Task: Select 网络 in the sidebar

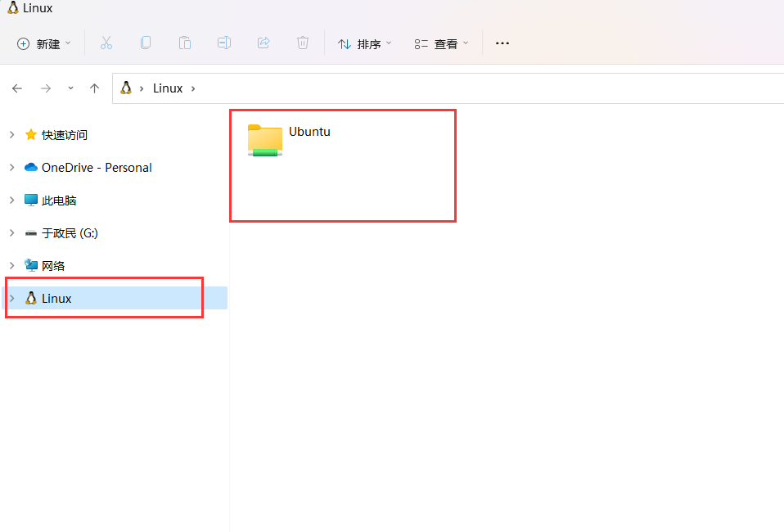Action: click(53, 266)
